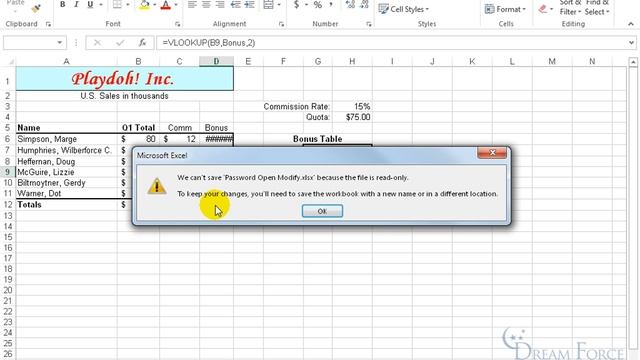The image size is (640, 360).
Task: Select column A header
Action: (x=67, y=61)
